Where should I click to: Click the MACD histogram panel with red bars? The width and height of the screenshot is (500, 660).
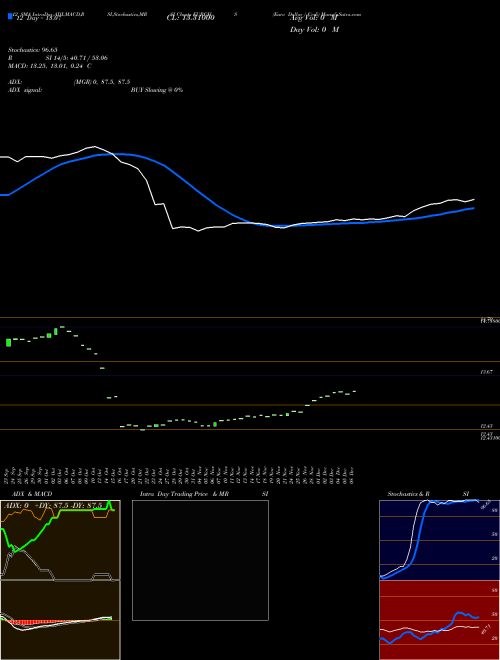[x=60, y=620]
